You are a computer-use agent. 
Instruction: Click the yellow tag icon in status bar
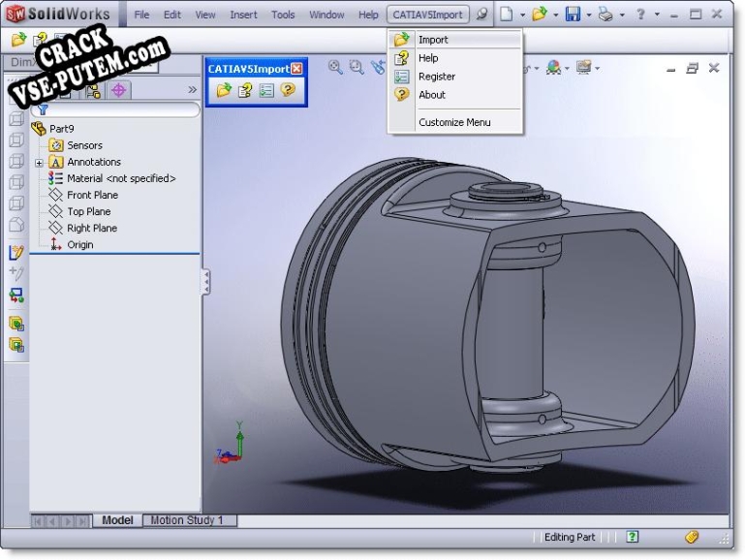(x=692, y=537)
